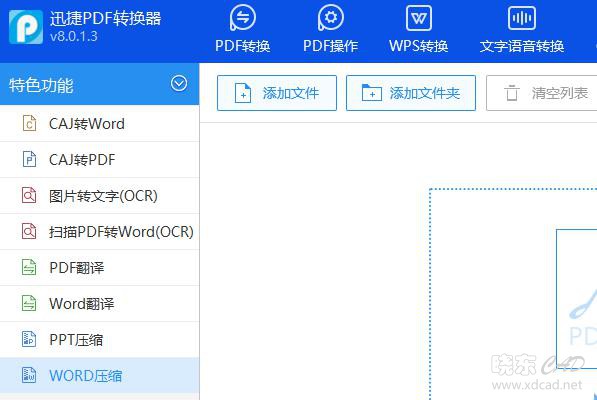Select the WPS转换 tab label

tap(418, 46)
